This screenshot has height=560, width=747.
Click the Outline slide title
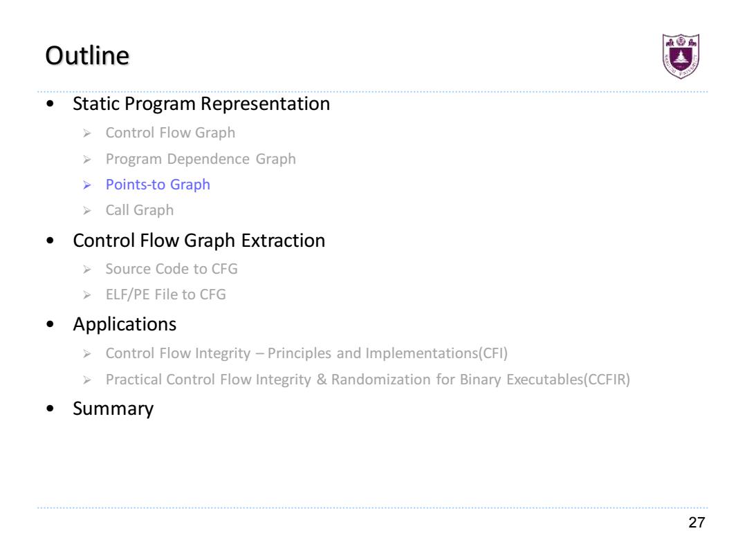pos(87,56)
